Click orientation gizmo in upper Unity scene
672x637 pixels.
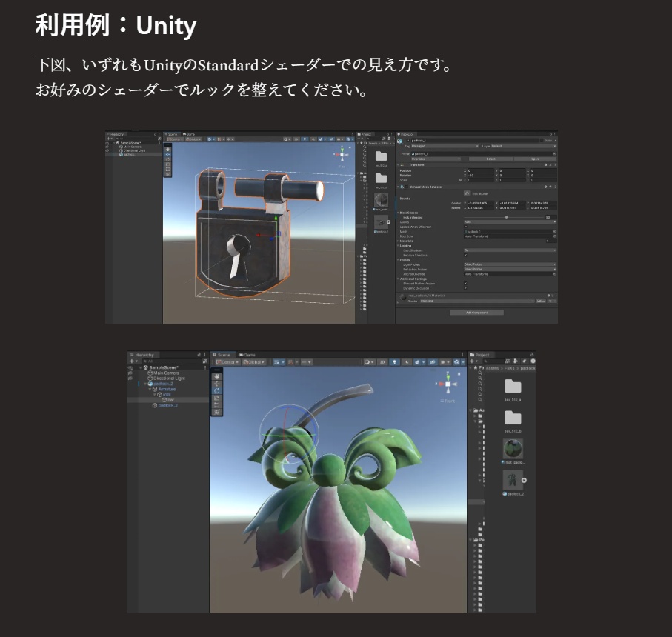(342, 155)
